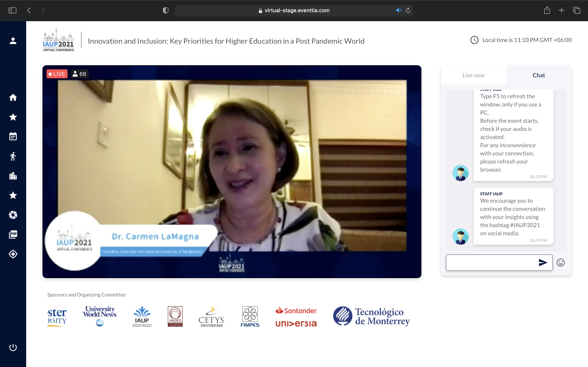
Task: Open the PDF documents icon
Action: [x=13, y=234]
